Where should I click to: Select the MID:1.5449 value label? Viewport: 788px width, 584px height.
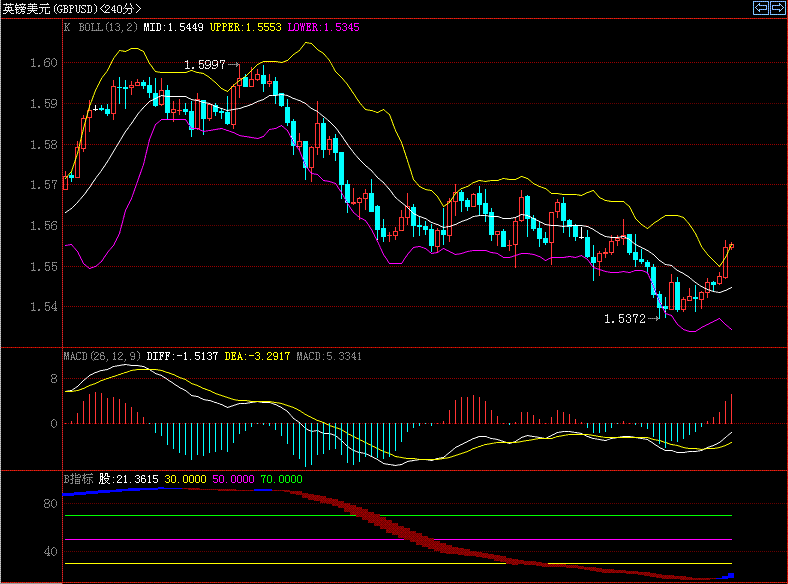click(x=174, y=28)
